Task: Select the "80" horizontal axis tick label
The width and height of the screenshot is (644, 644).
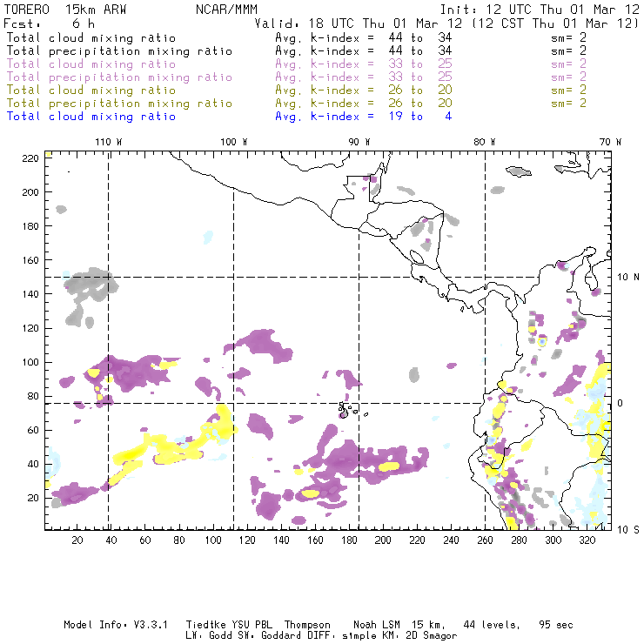Action: (x=179, y=540)
